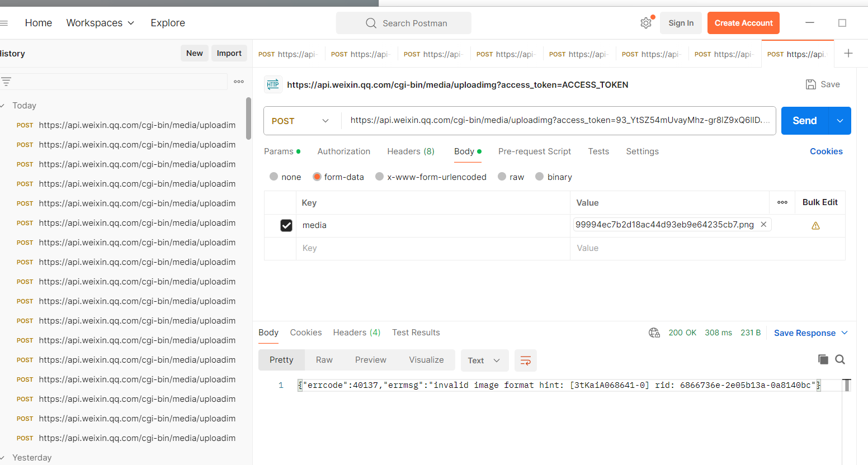Select x-www-form-urlencoded body type
This screenshot has height=465, width=868.
(x=380, y=177)
